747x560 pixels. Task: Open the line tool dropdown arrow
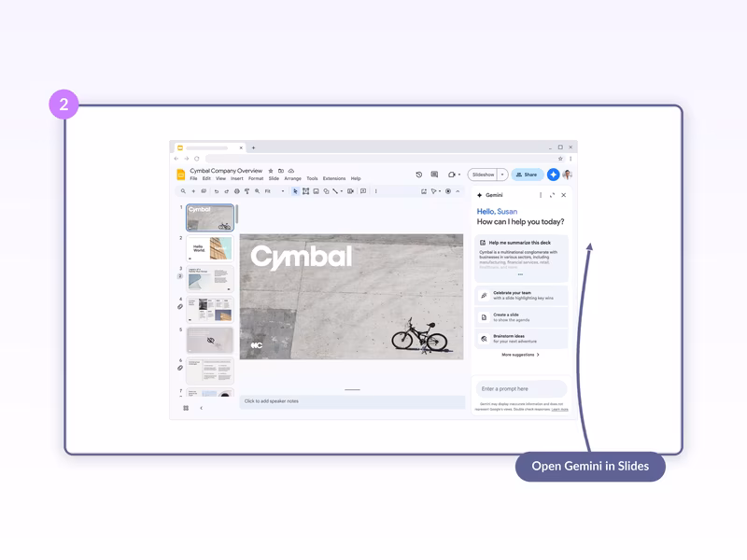coord(342,191)
